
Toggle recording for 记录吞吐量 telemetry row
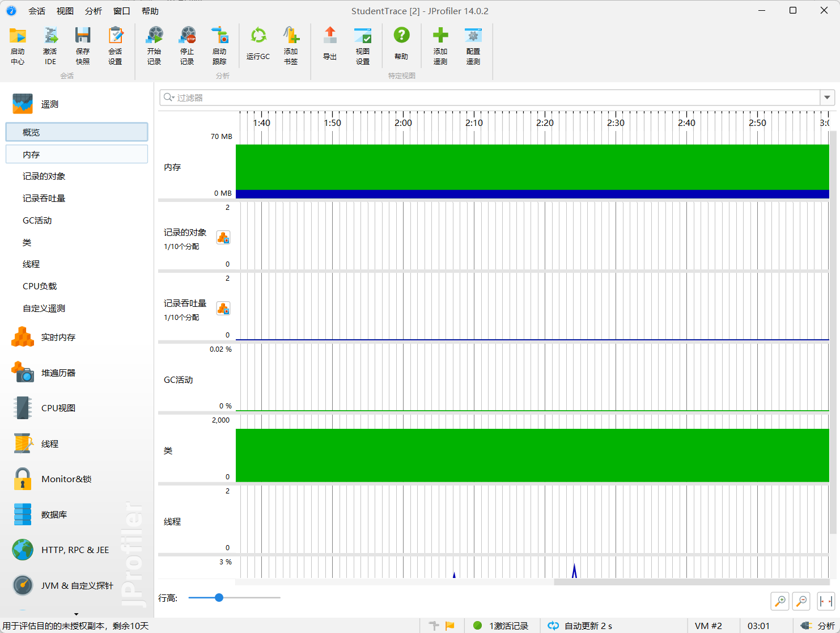click(x=223, y=309)
